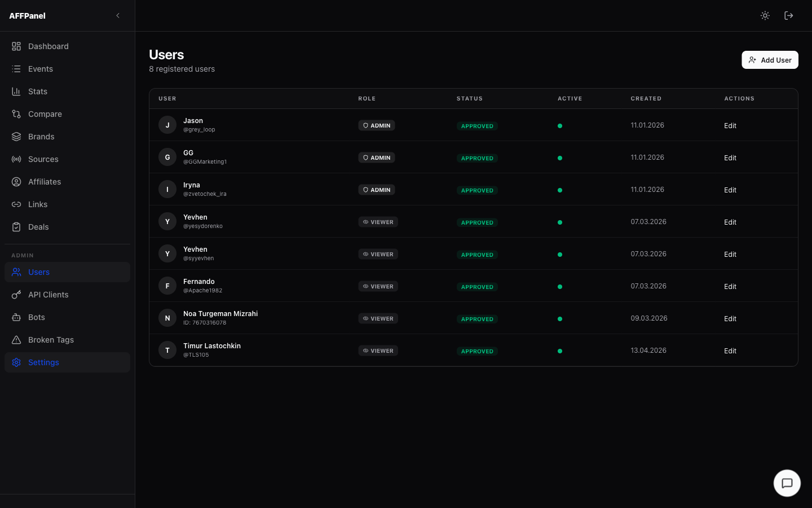Click Jason's green active status dot
Viewport: 812px width, 508px height.
pyautogui.click(x=560, y=126)
